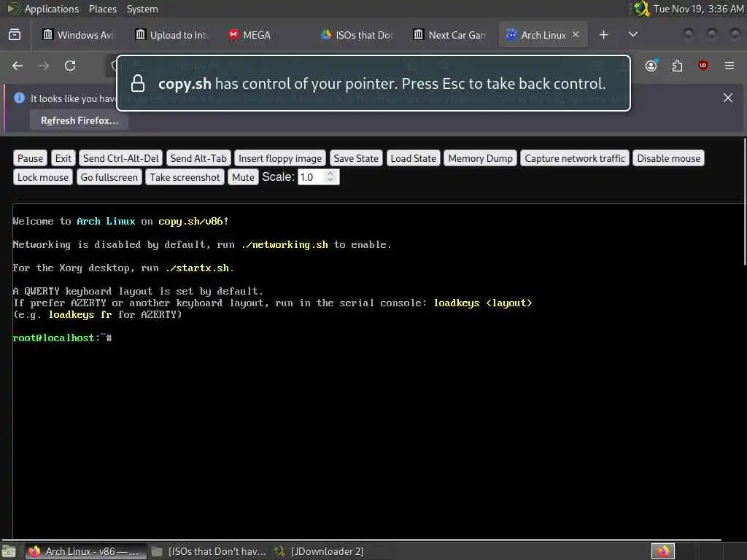Open the Applications menu
The image size is (747, 560).
tap(52, 9)
